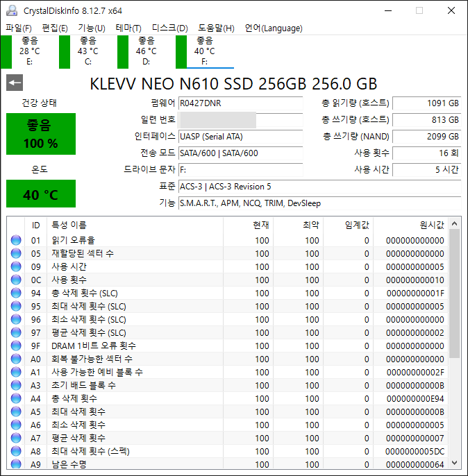Click status orb for 0C 사용 횟수 row

[16, 280]
